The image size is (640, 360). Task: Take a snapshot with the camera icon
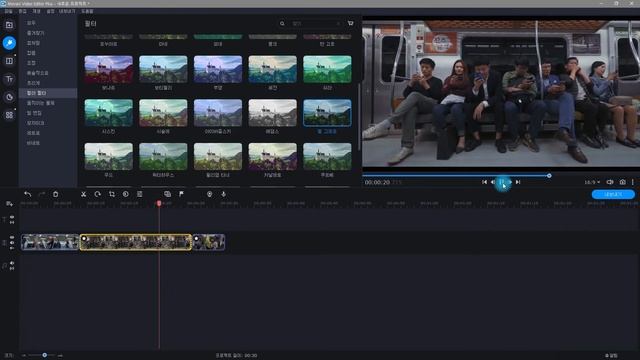622,182
